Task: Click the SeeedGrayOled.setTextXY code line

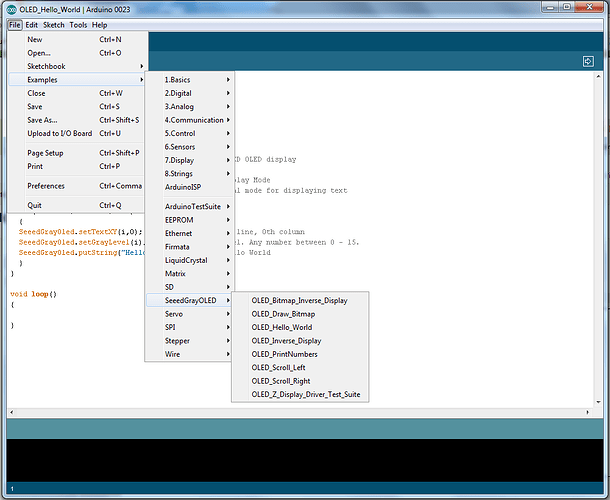Action: pyautogui.click(x=81, y=232)
